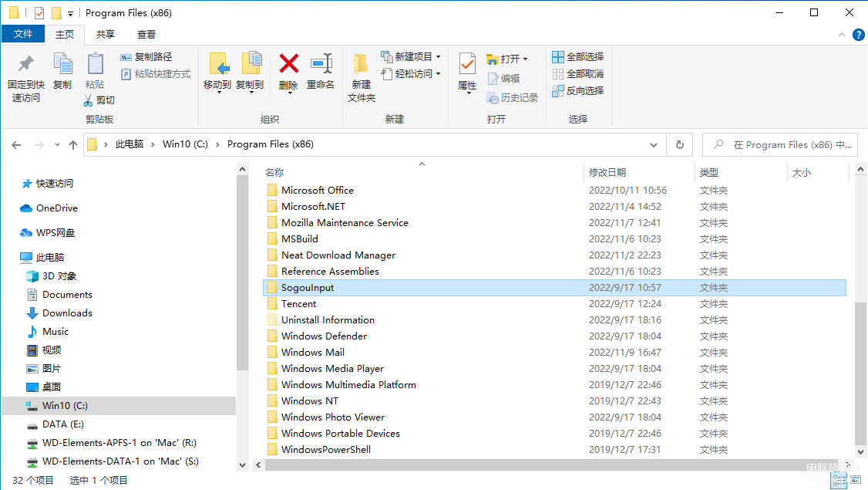The width and height of the screenshot is (868, 490).
Task: Open the Easy access dropdown
Action: tap(411, 74)
